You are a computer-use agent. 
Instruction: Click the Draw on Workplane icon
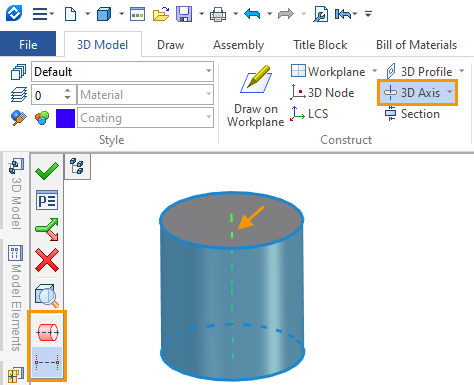pos(256,80)
